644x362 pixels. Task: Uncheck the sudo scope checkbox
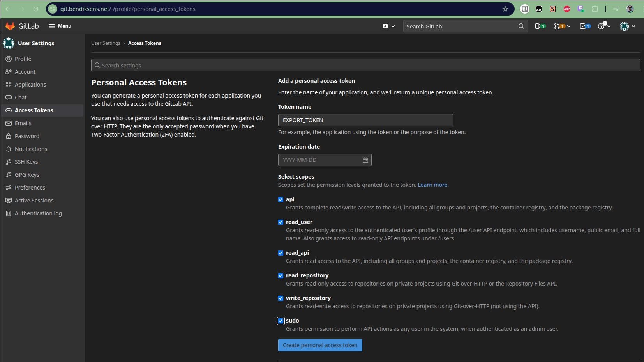click(x=281, y=321)
